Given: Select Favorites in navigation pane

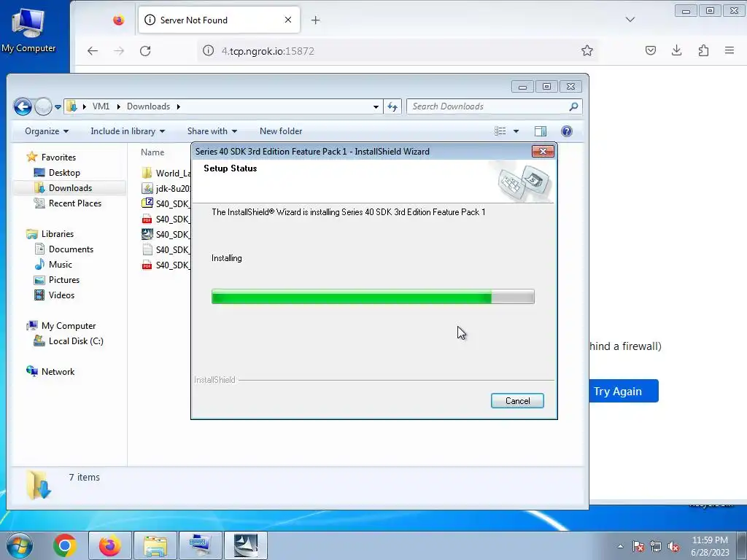Looking at the screenshot, I should [58, 157].
